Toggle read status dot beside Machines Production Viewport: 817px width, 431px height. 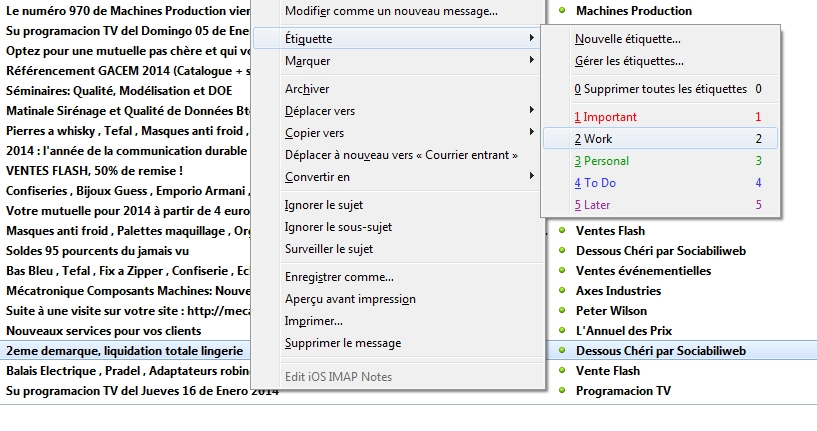point(563,10)
